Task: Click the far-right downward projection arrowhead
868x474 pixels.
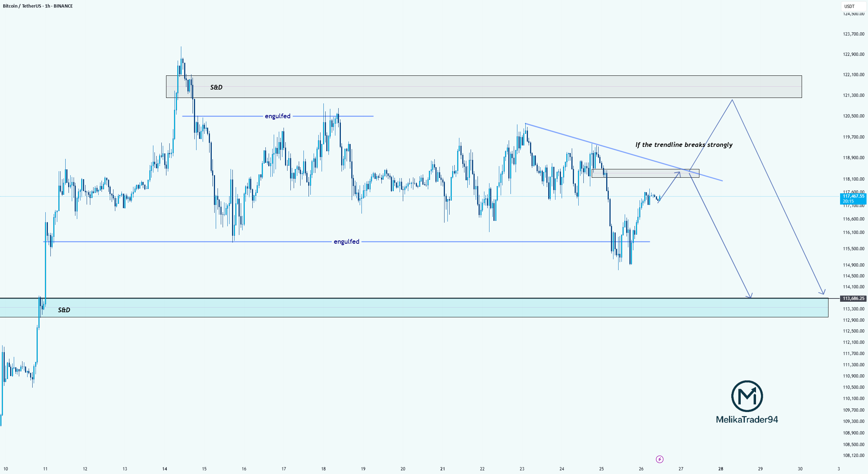Action: tap(822, 292)
